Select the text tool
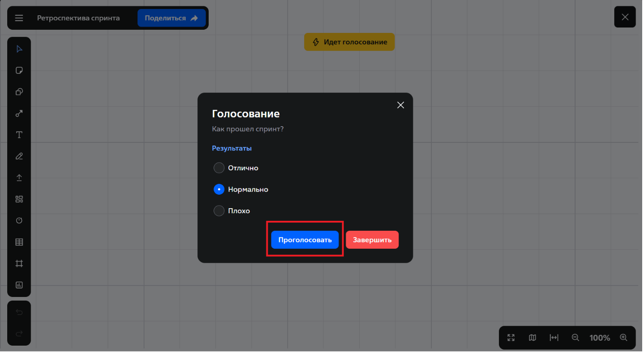The width and height of the screenshot is (644, 356). click(19, 135)
